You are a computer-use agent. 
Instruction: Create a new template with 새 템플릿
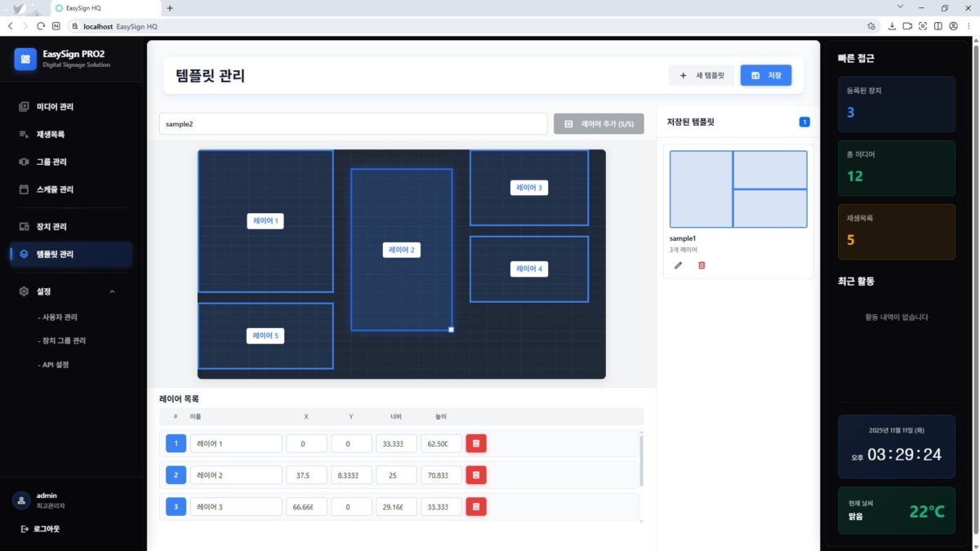coord(701,75)
